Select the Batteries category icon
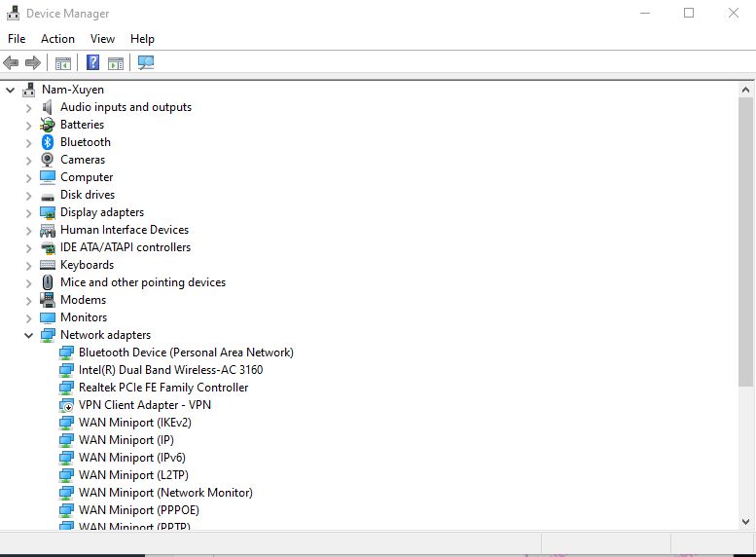Screen dimensions: 756x557 coord(48,125)
